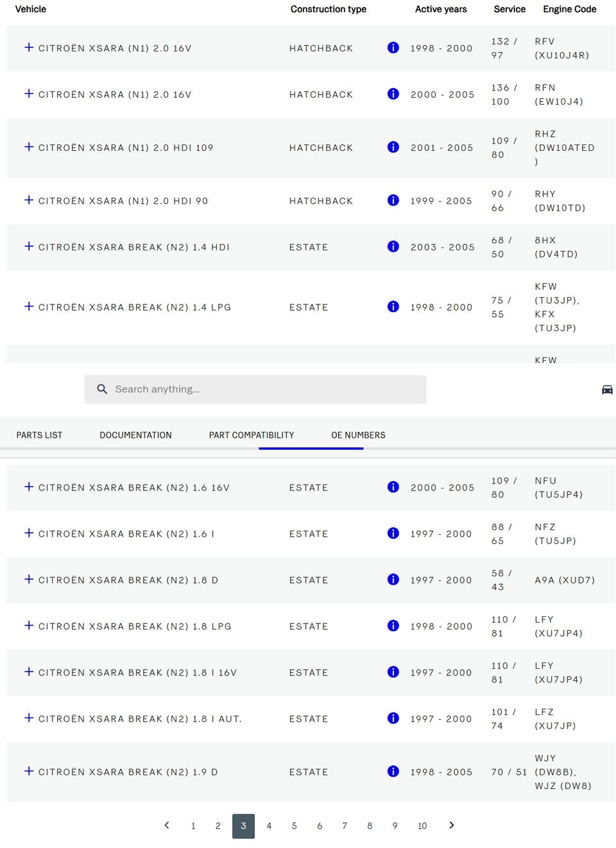
Task: Select engine code LFZ (XU7JP)
Action: coord(556,719)
